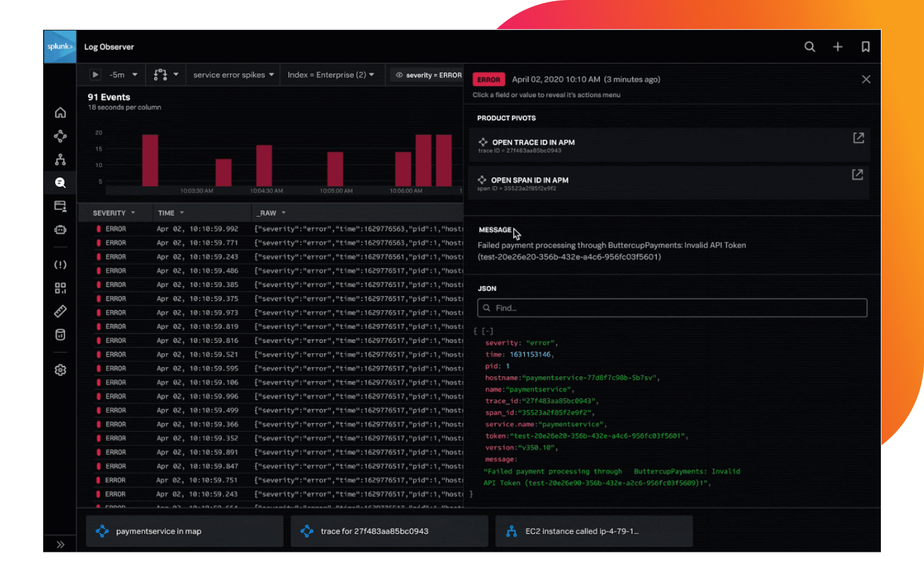
Task: Expand the collapsed sidebar with the chevron arrows
Action: click(x=60, y=544)
